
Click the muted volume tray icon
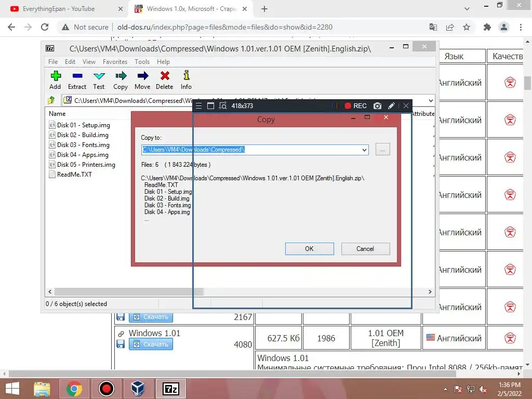pos(483,389)
